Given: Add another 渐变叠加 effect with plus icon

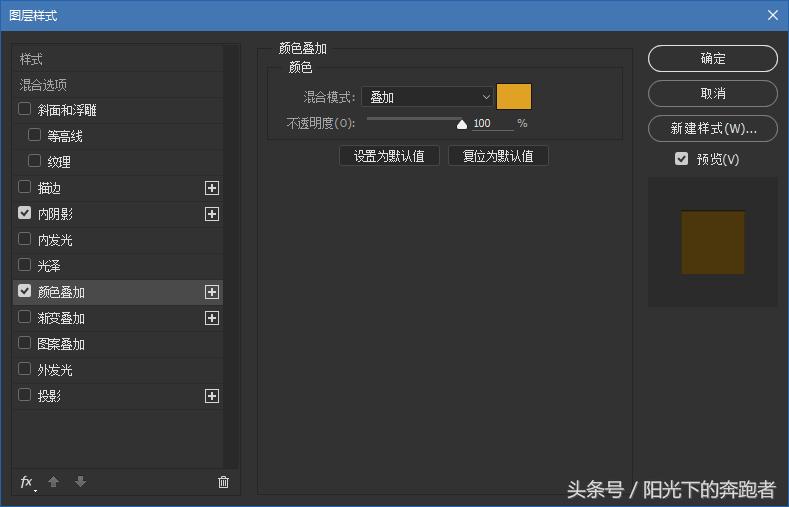Looking at the screenshot, I should [x=212, y=318].
